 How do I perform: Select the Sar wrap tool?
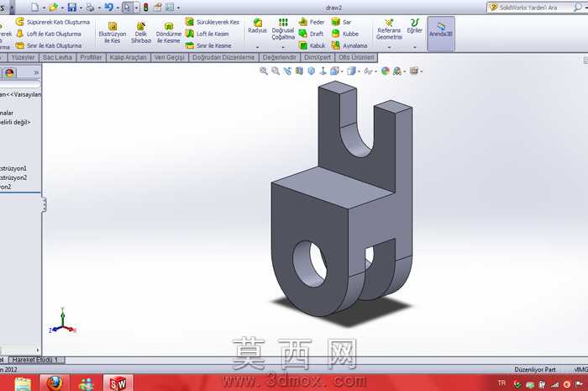click(341, 22)
